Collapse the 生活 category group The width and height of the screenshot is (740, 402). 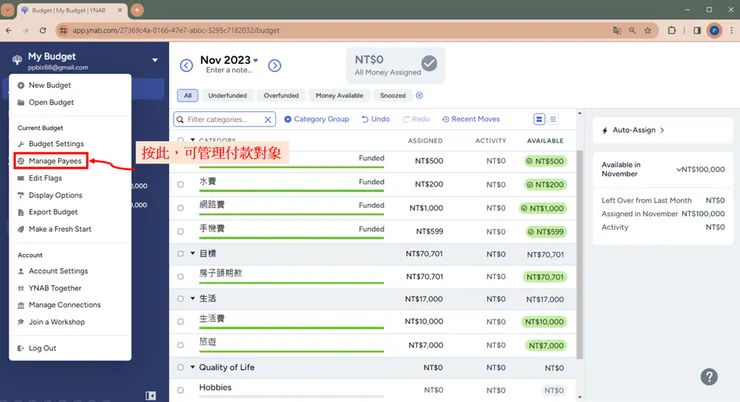(x=193, y=298)
